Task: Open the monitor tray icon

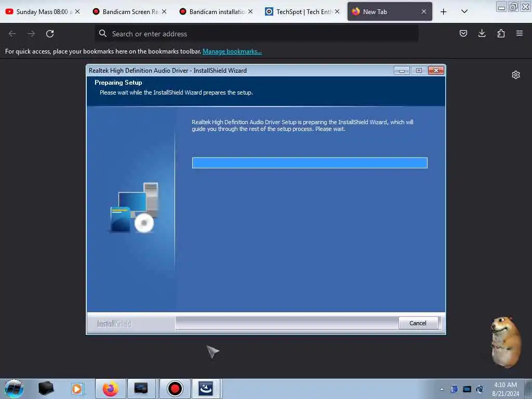Action: click(x=467, y=389)
